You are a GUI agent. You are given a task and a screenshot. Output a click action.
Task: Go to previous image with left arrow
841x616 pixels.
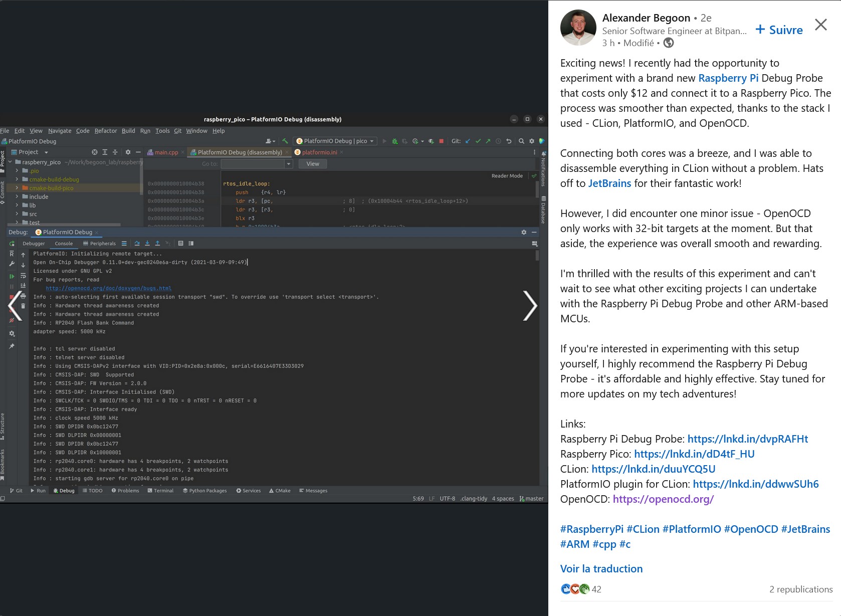point(15,305)
